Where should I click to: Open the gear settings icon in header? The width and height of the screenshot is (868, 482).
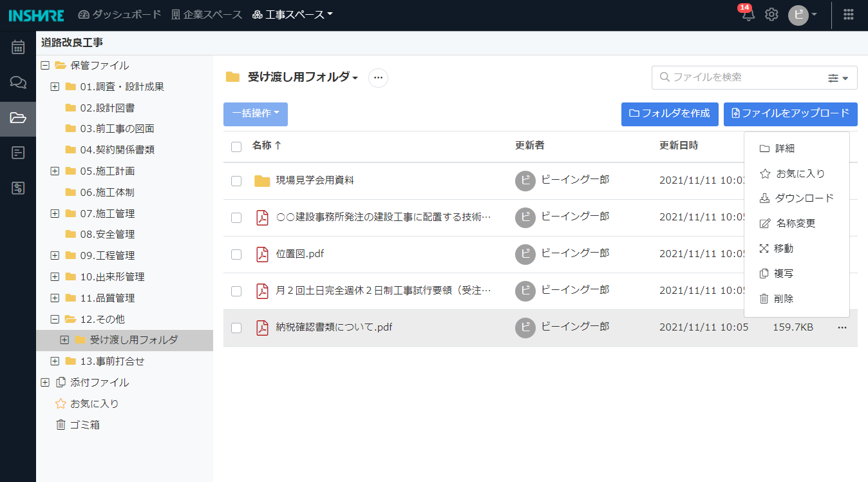pos(771,14)
